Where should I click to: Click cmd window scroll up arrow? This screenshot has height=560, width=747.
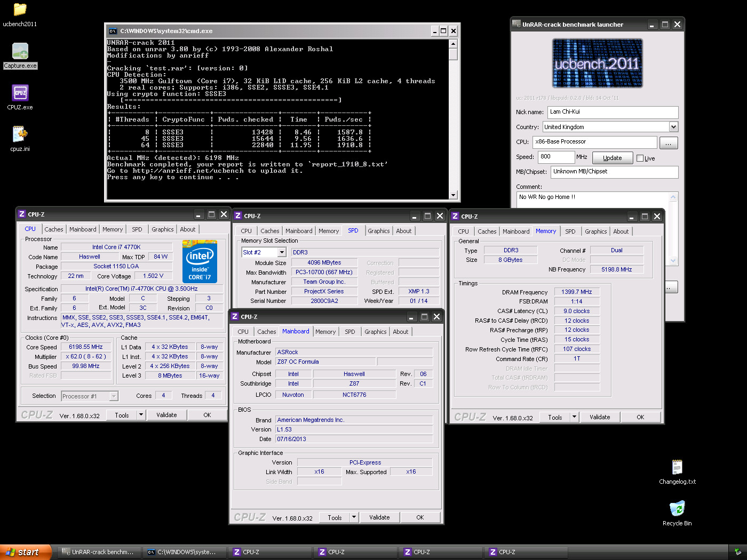pyautogui.click(x=453, y=44)
